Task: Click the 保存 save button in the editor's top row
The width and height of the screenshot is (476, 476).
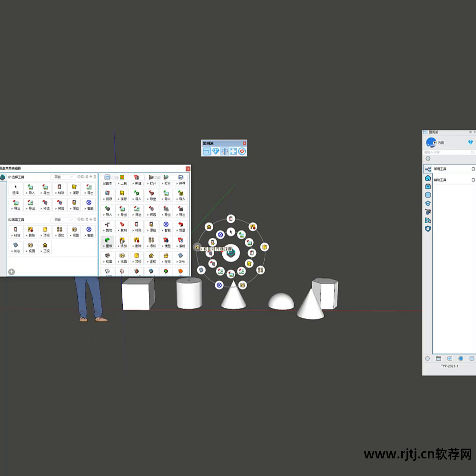Action: (181, 179)
